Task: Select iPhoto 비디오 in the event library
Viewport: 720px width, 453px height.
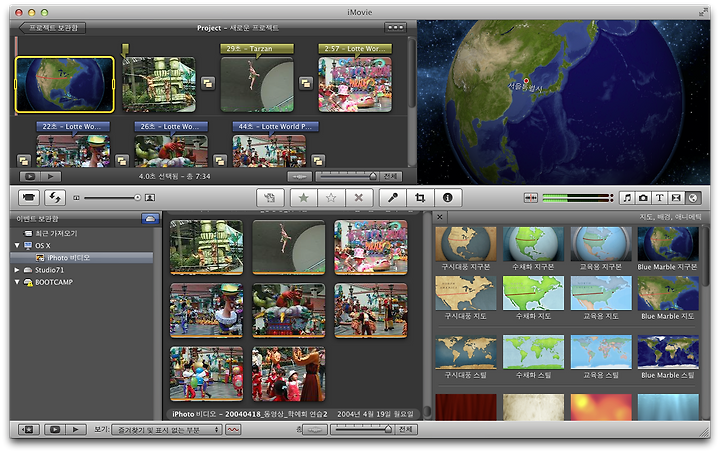Action: 82,258
